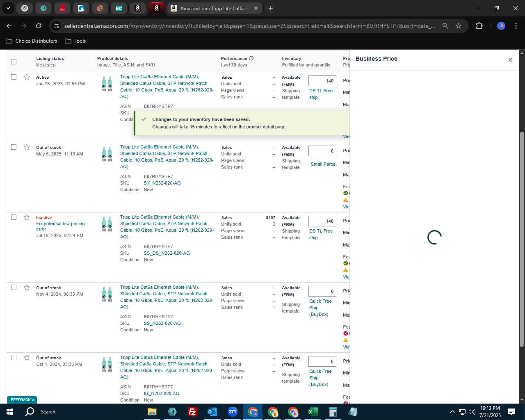Edit quantity field for SY_N262-020-AQ

322,151
